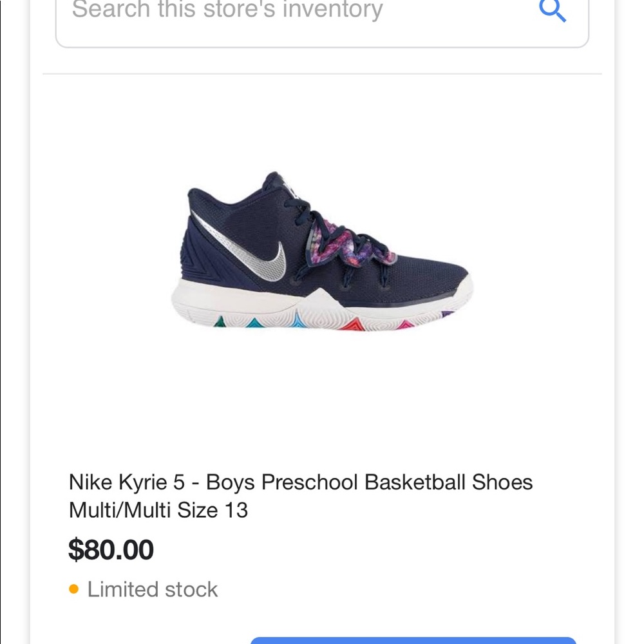Click the blue magnifying glass search icon
This screenshot has height=644, width=644.
pyautogui.click(x=552, y=10)
